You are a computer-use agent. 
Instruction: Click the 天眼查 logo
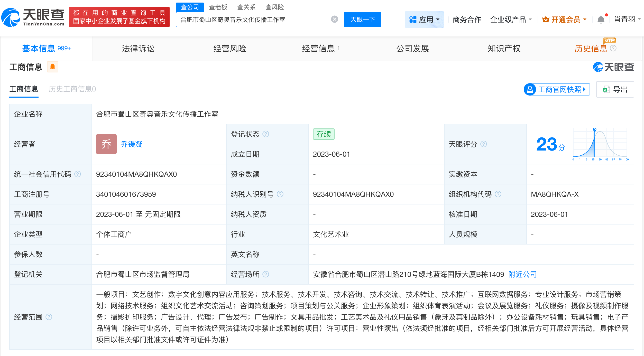[33, 17]
